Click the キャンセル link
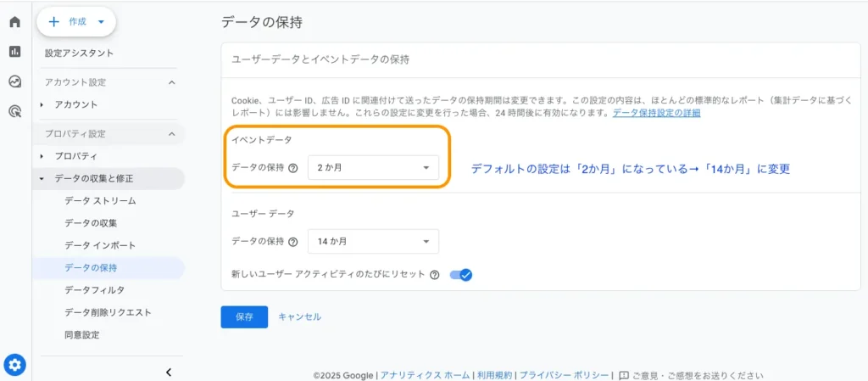This screenshot has width=868, height=381. [300, 317]
